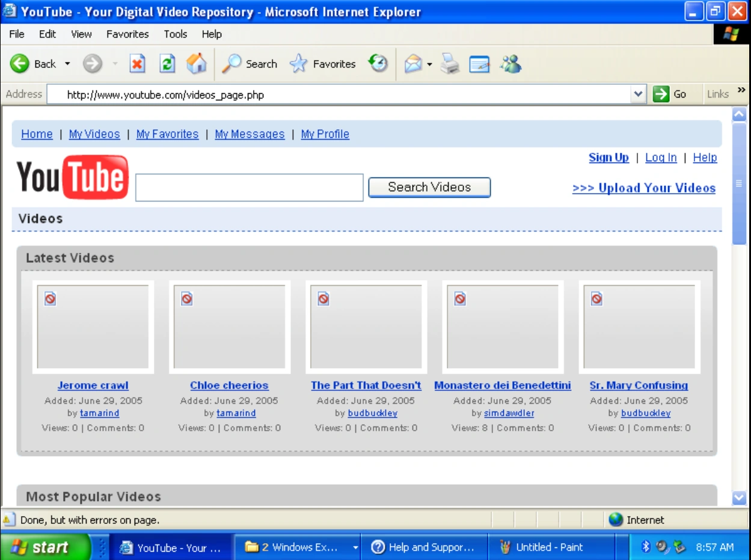751x560 pixels.
Task: Open the Windows Start button
Action: point(44,547)
